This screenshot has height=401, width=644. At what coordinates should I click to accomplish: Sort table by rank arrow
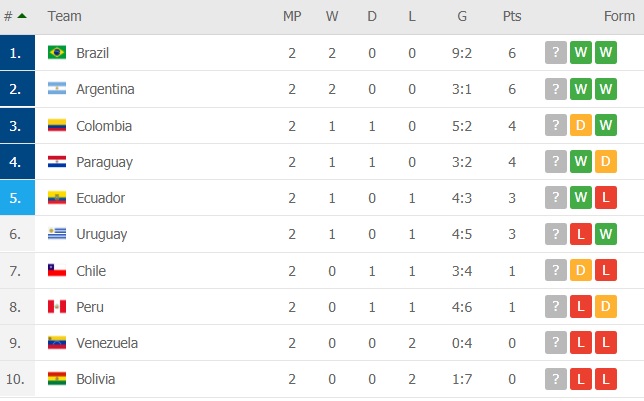pos(22,16)
